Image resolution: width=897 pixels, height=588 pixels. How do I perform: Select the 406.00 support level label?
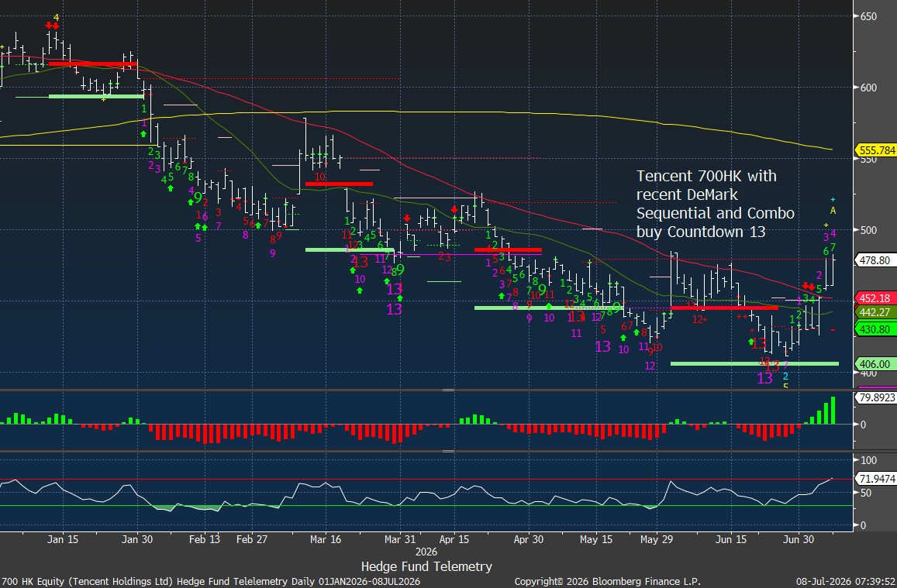pyautogui.click(x=875, y=364)
